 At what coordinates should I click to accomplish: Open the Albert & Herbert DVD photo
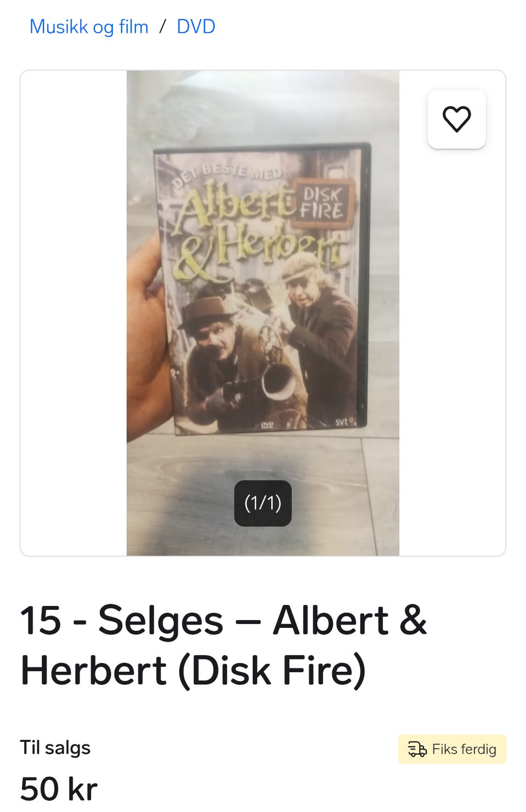pyautogui.click(x=263, y=313)
